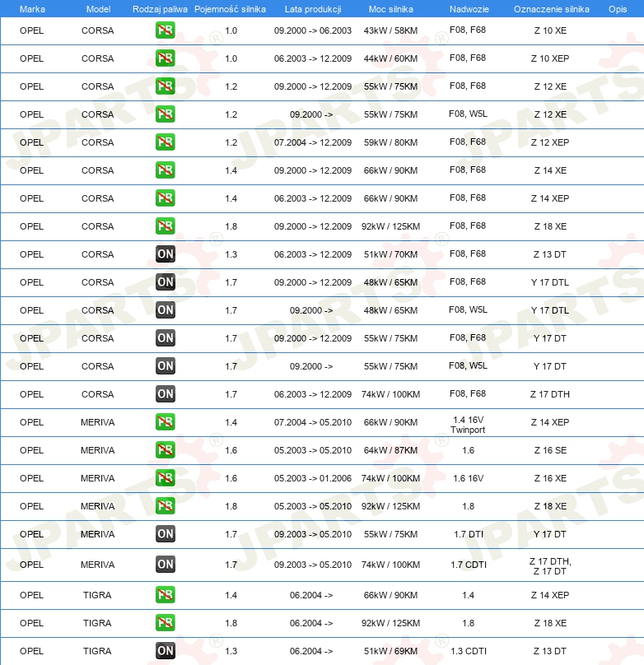Click engine capacity 1.8 in Corsa row
This screenshot has width=644, height=665.
(231, 226)
